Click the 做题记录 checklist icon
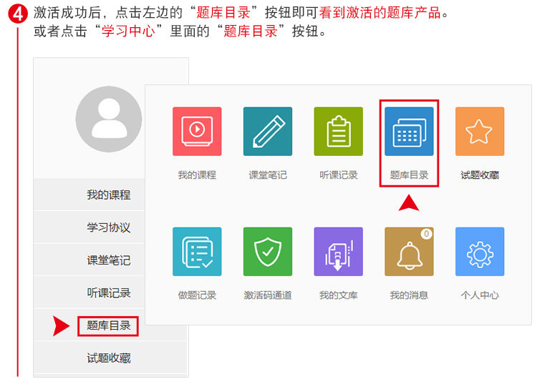The width and height of the screenshot is (537, 392). tap(197, 251)
